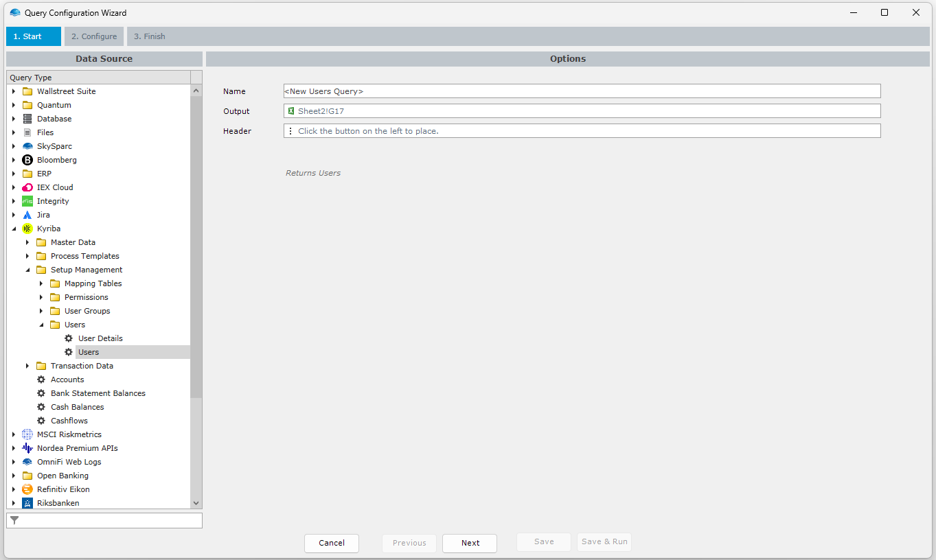Click the Query Type column header
The width and height of the screenshot is (936, 560).
click(98, 78)
